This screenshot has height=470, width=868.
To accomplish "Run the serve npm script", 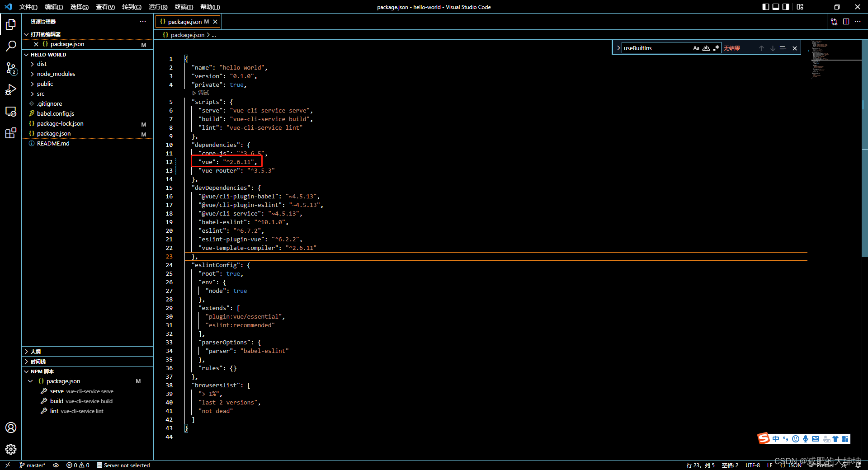I will coord(81,391).
